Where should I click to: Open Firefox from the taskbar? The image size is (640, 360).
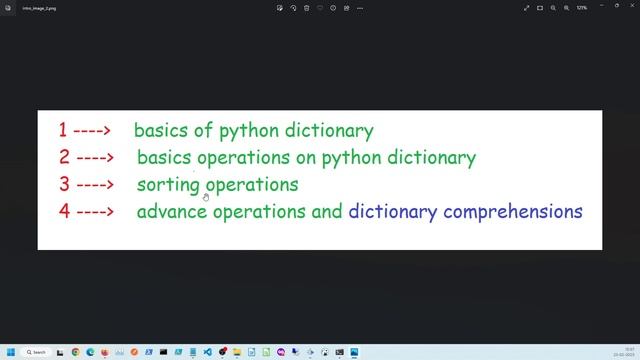105,352
